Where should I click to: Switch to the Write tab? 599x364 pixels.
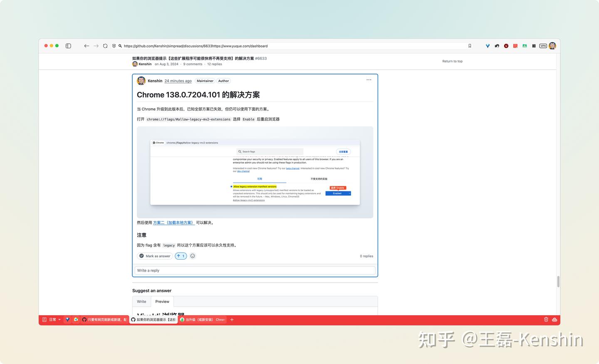coord(141,302)
